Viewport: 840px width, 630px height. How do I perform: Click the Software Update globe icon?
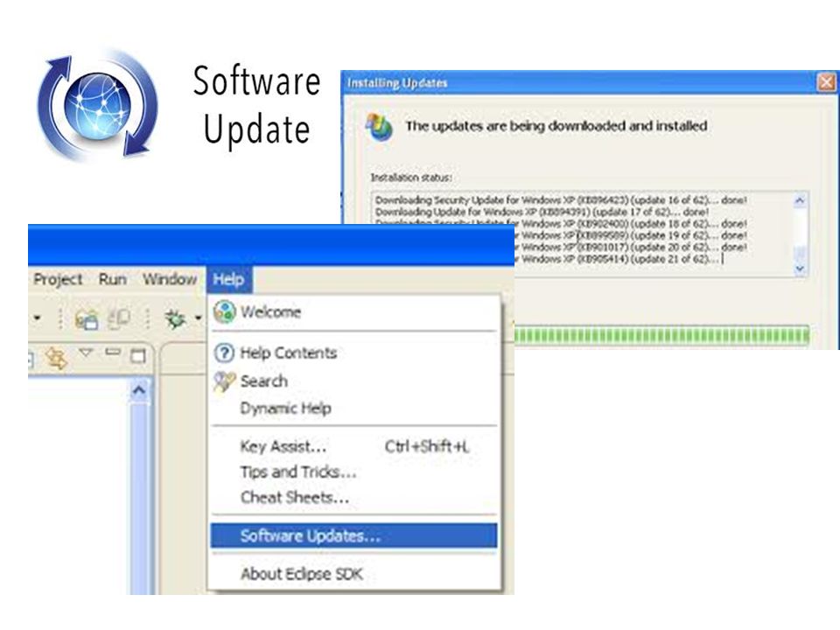coord(97,106)
